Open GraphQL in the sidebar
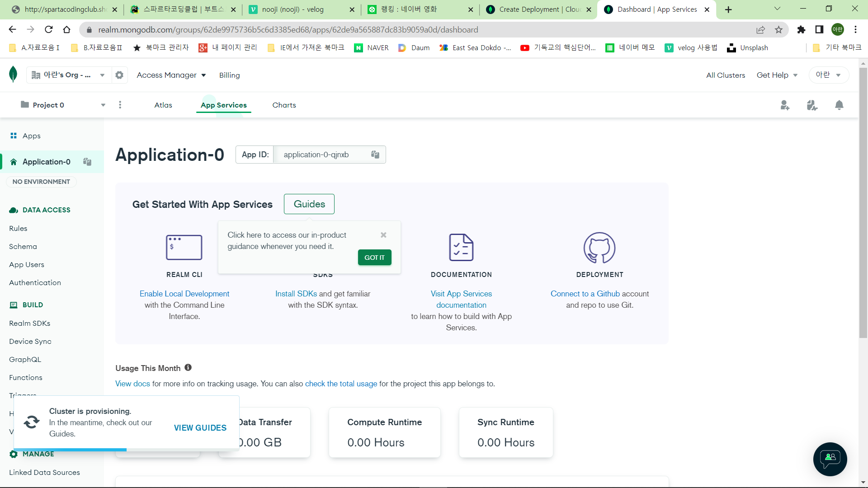Image resolution: width=868 pixels, height=488 pixels. point(25,360)
